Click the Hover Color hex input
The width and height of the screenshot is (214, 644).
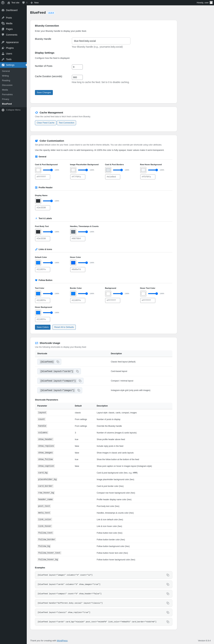tap(78, 270)
